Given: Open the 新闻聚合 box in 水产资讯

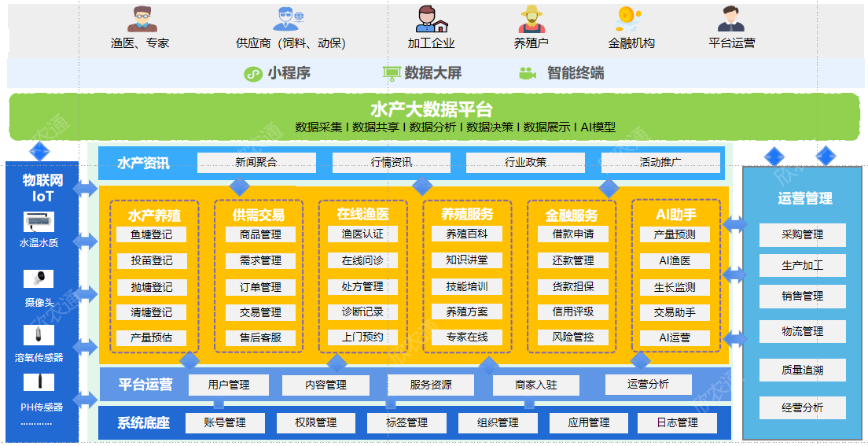Looking at the screenshot, I should click(x=256, y=163).
